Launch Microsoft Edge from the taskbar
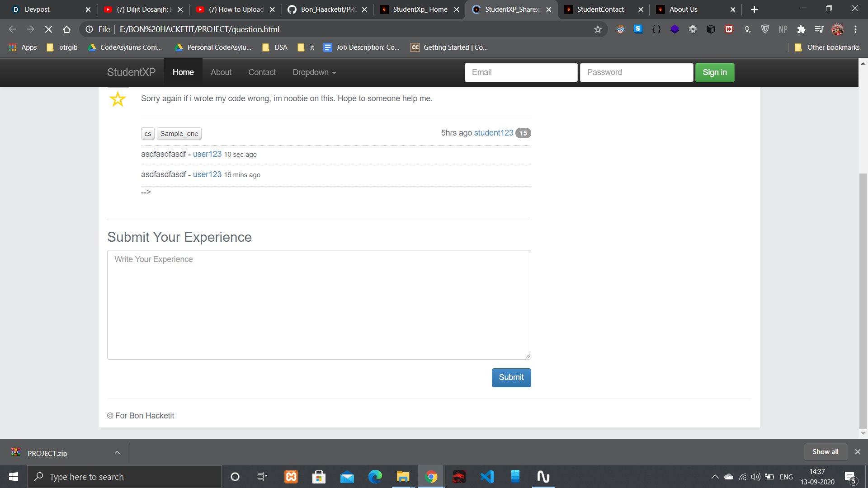Image resolution: width=868 pixels, height=488 pixels. (x=375, y=477)
